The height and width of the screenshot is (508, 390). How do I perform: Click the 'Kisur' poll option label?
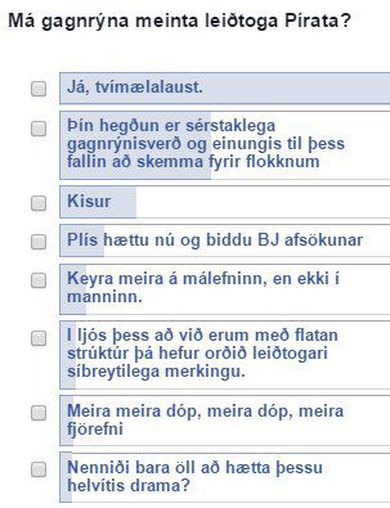[x=89, y=201]
